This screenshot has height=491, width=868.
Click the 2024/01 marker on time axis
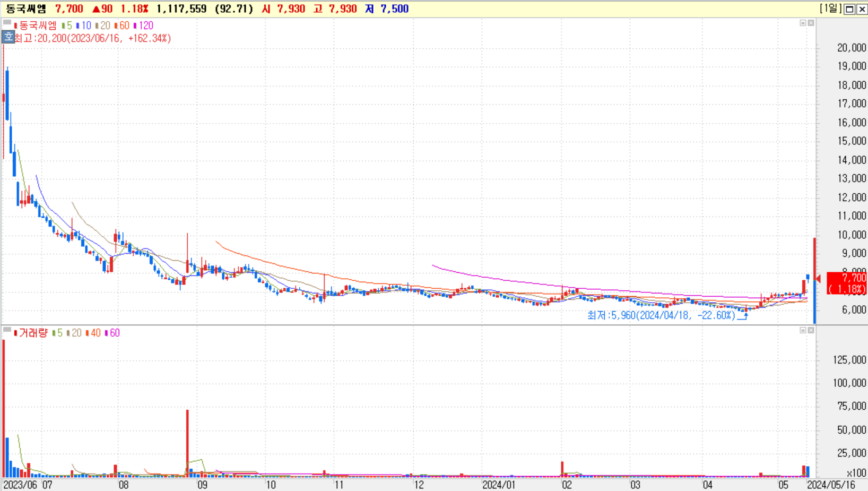click(499, 485)
